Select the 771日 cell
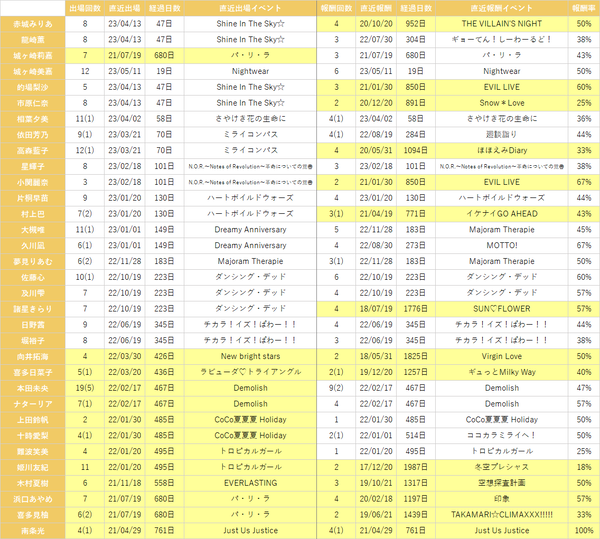The image size is (600, 539). (416, 214)
